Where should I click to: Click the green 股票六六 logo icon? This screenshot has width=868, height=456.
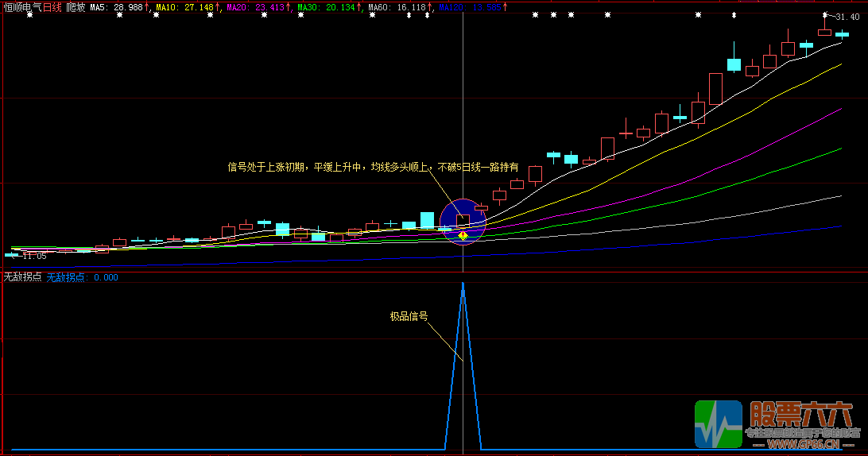tap(718, 423)
